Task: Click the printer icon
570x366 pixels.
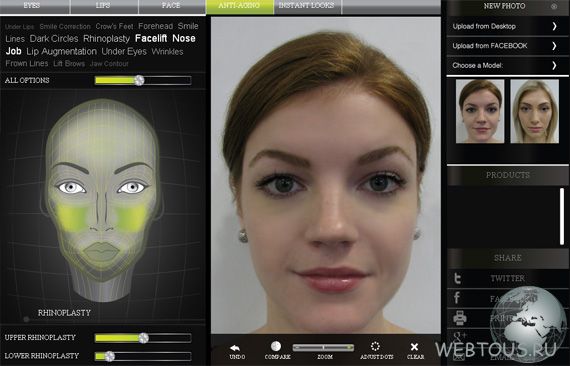Action: (459, 318)
